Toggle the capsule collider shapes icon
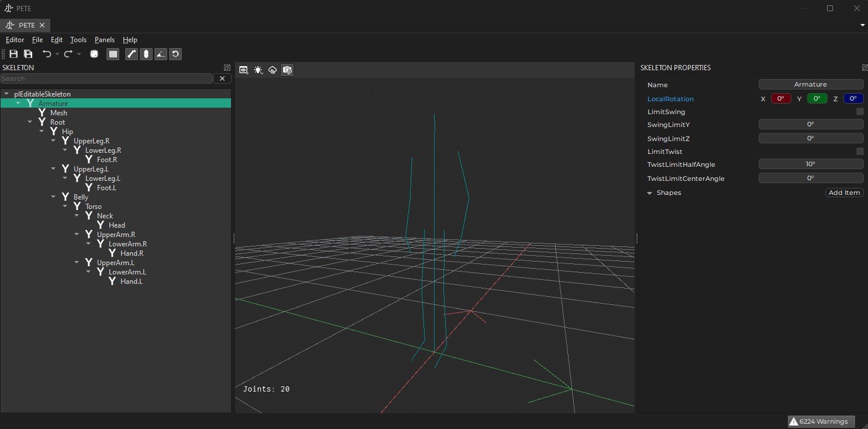This screenshot has height=429, width=868. tap(146, 54)
